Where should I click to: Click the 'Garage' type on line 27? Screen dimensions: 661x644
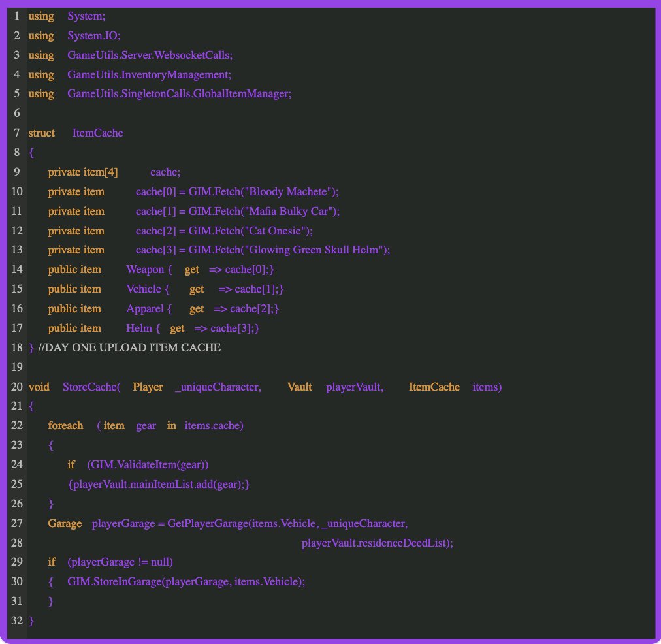pyautogui.click(x=65, y=523)
